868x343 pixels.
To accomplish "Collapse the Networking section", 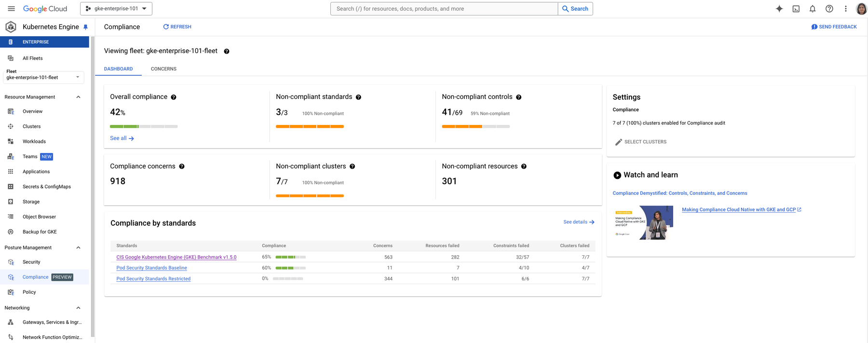I will (x=78, y=308).
